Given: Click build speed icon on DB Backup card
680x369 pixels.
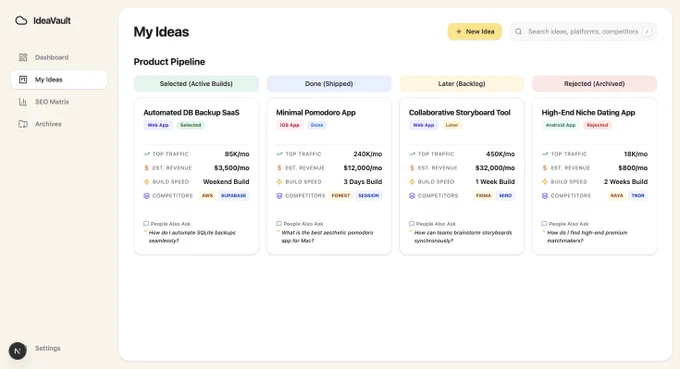Looking at the screenshot, I should [x=147, y=182].
